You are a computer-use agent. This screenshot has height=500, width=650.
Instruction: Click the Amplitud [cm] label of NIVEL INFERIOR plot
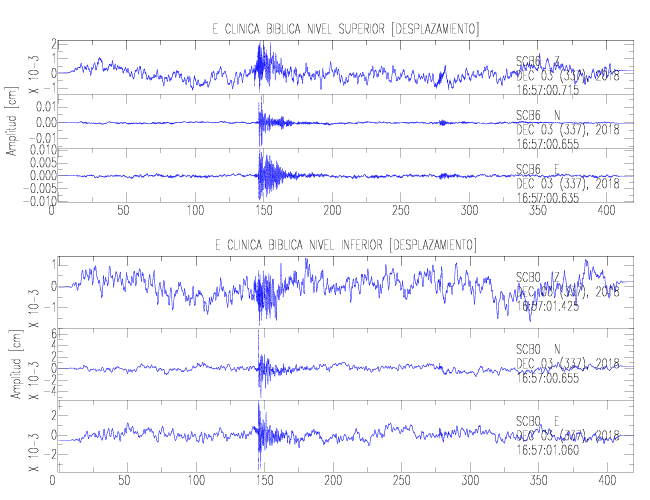[x=17, y=364]
